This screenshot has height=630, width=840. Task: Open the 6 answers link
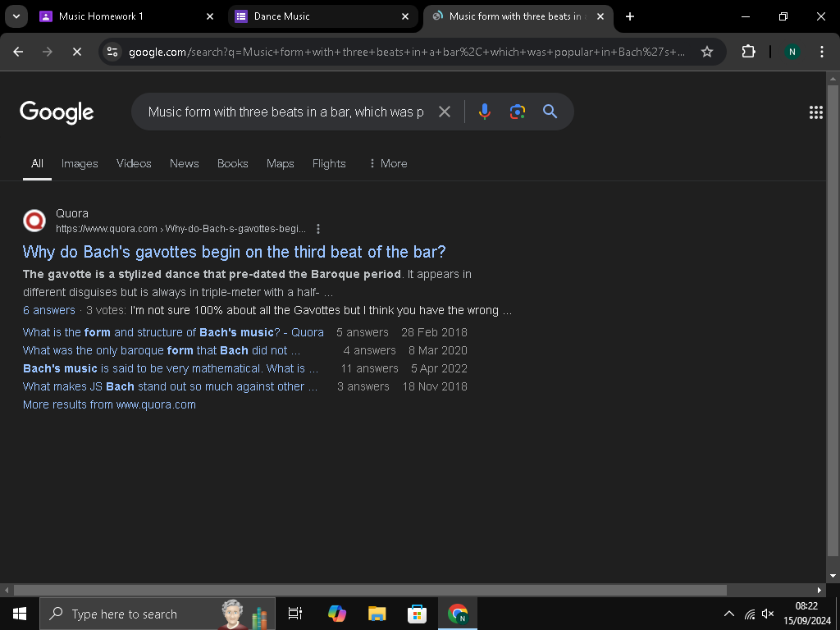(x=49, y=311)
